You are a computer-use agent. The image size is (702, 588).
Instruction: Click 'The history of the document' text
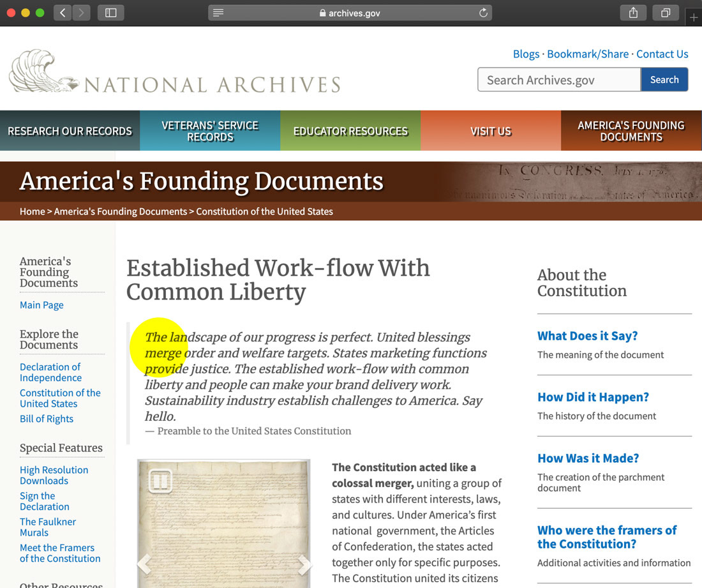click(x=596, y=416)
